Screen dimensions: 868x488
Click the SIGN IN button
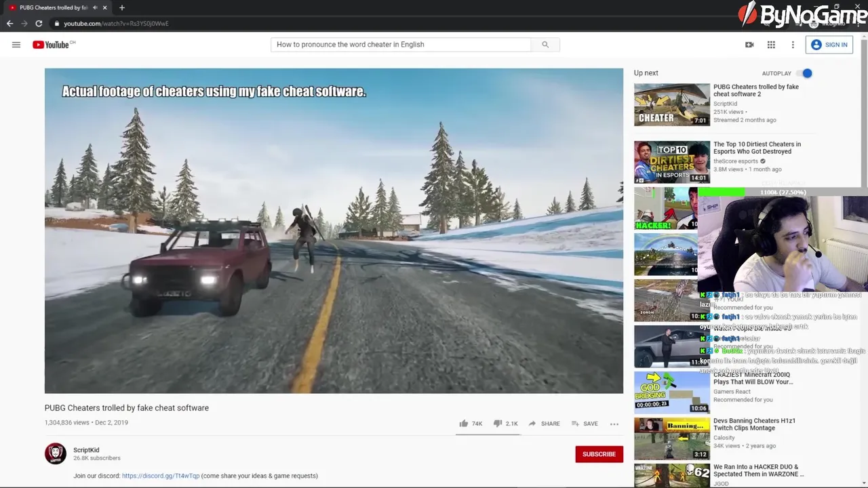pos(829,45)
